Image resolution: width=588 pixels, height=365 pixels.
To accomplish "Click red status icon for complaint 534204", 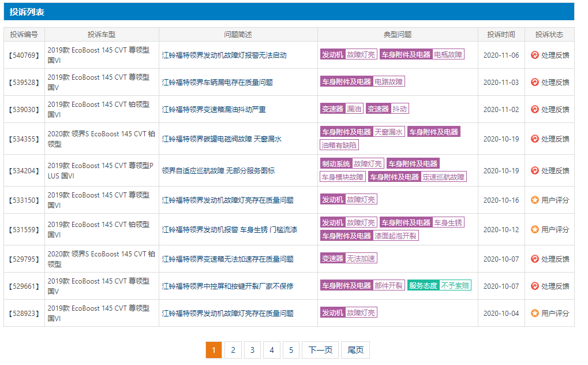I will [x=534, y=171].
